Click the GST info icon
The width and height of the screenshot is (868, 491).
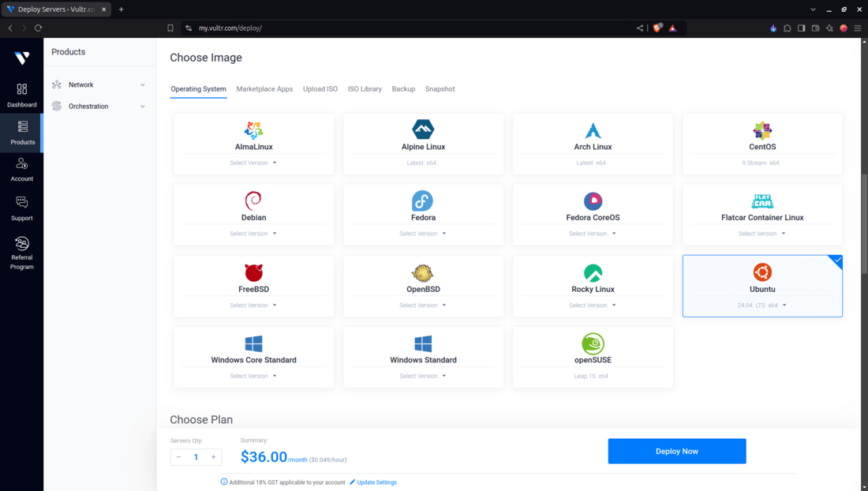click(224, 482)
